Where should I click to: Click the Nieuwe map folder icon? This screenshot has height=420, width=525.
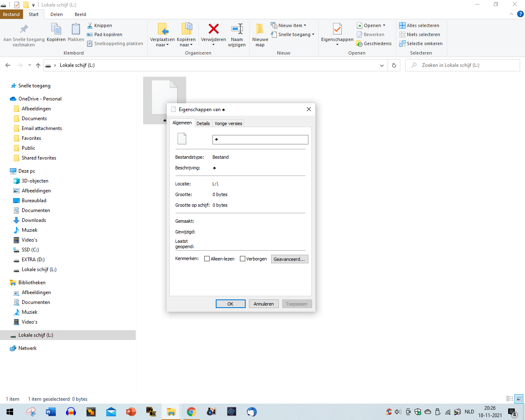click(x=260, y=29)
